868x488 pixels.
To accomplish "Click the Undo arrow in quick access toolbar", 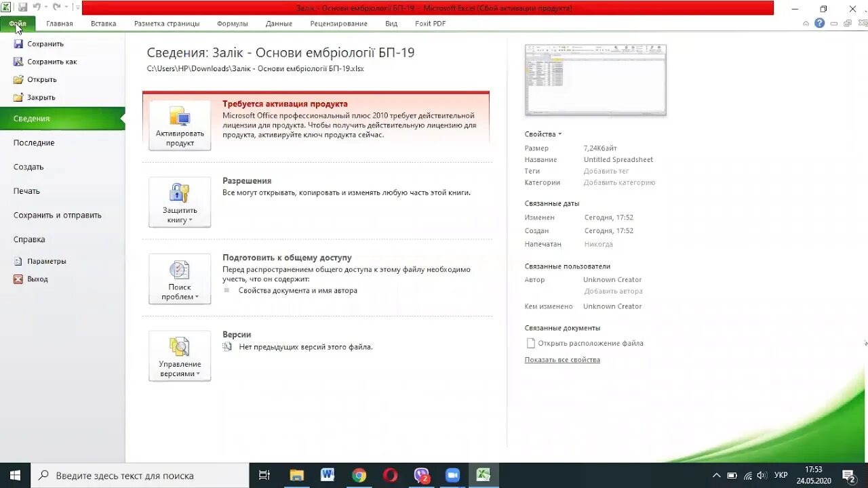I will 37,7.
